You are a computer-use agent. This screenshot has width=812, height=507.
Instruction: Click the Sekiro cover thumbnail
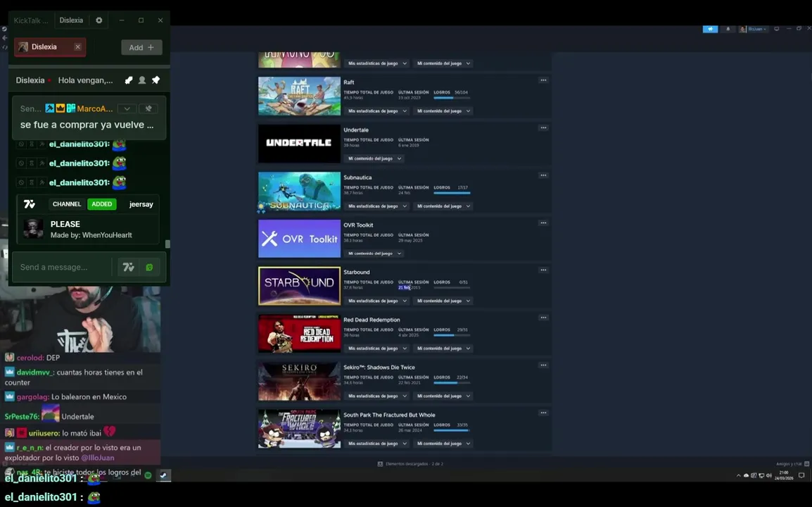(x=299, y=381)
